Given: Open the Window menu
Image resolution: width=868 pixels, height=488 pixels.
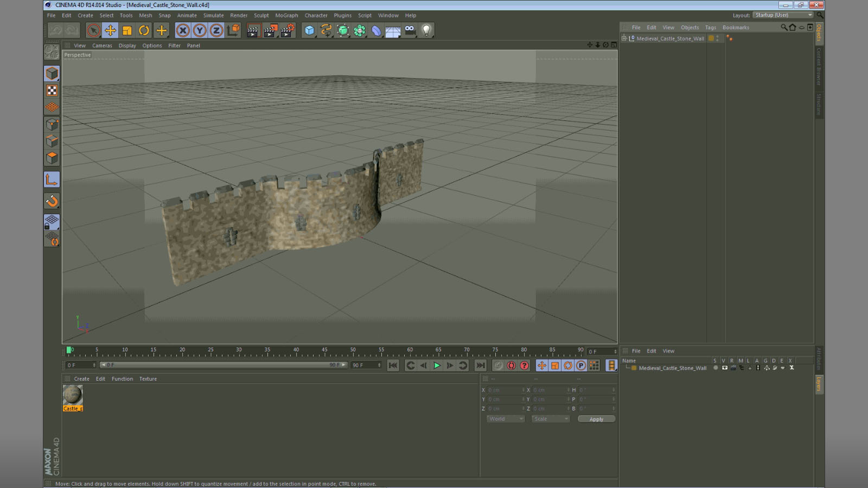Looking at the screenshot, I should (388, 16).
